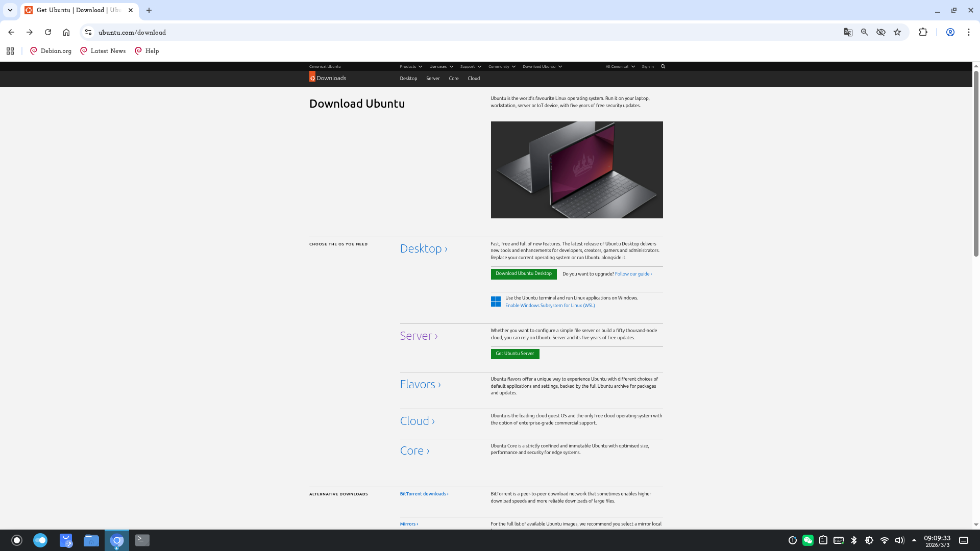Expand the Products dropdown menu
The image size is (980, 551).
click(411, 66)
